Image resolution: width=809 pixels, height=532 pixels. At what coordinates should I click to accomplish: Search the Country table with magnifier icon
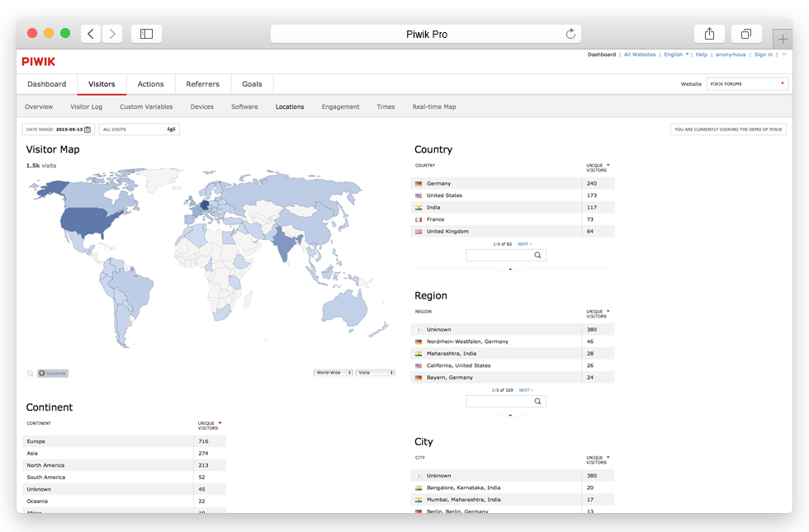point(537,255)
